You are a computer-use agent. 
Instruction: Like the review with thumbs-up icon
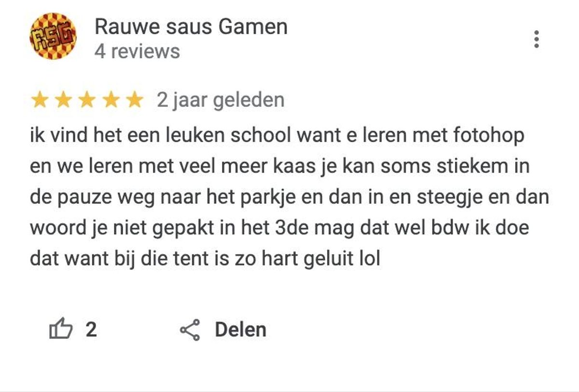coord(61,329)
